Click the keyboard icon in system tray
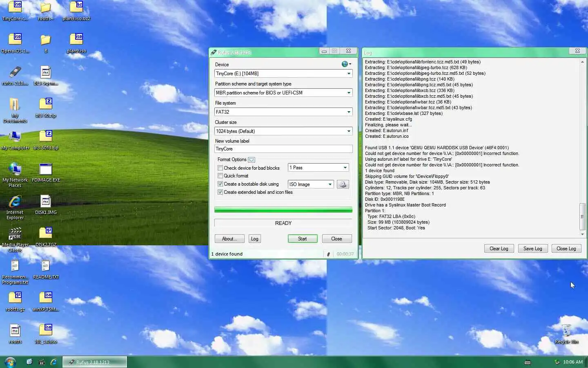 528,362
